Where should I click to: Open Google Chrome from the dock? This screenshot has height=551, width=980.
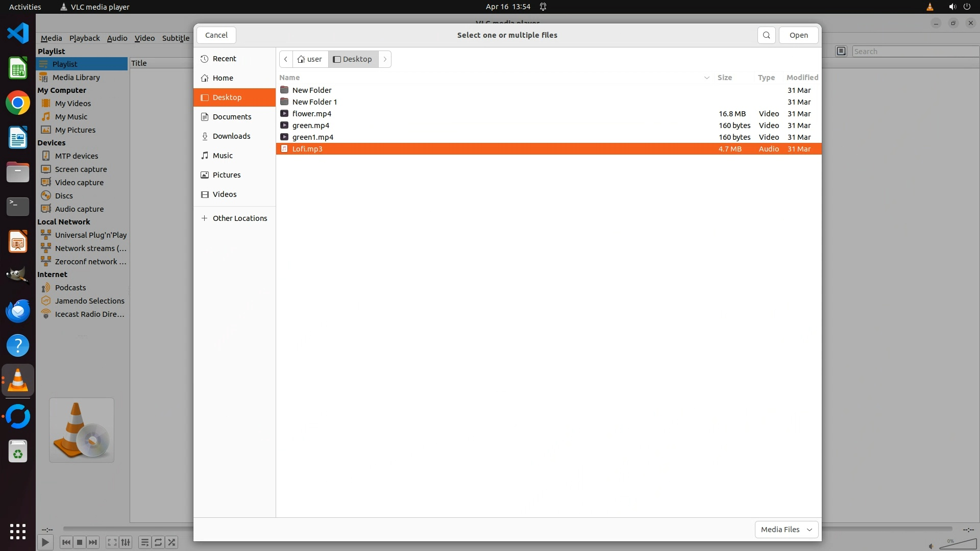(x=18, y=103)
